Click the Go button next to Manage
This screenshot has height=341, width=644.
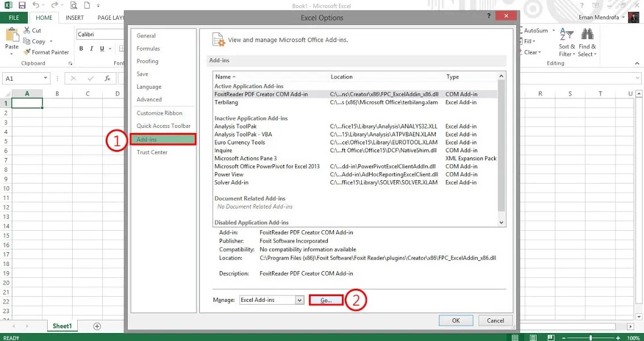[325, 300]
